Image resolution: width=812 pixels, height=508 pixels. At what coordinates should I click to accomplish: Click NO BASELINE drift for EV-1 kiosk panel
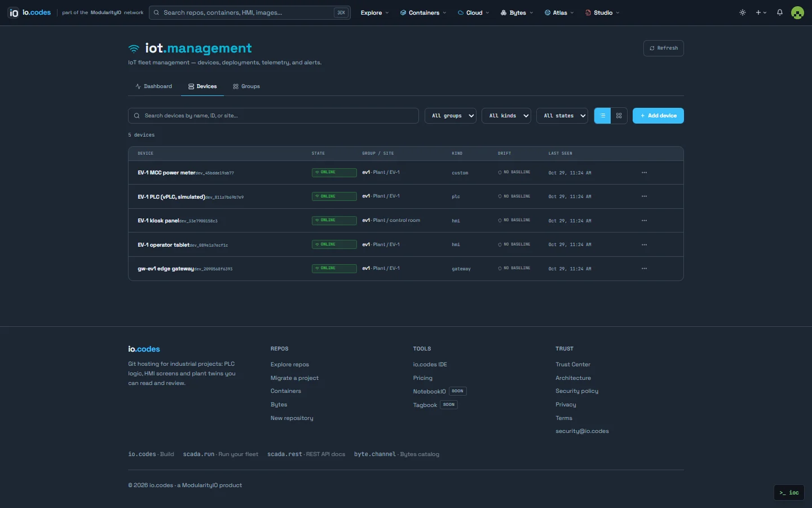[x=514, y=220]
